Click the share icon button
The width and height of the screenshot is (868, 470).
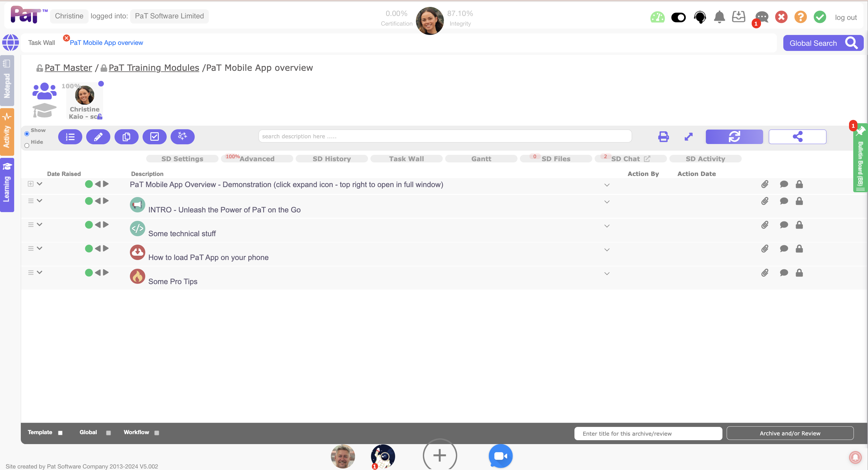[x=797, y=136]
